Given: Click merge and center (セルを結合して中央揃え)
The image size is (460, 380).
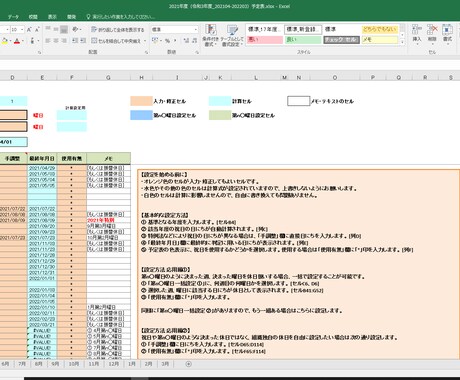Looking at the screenshot, I should 116,41.
